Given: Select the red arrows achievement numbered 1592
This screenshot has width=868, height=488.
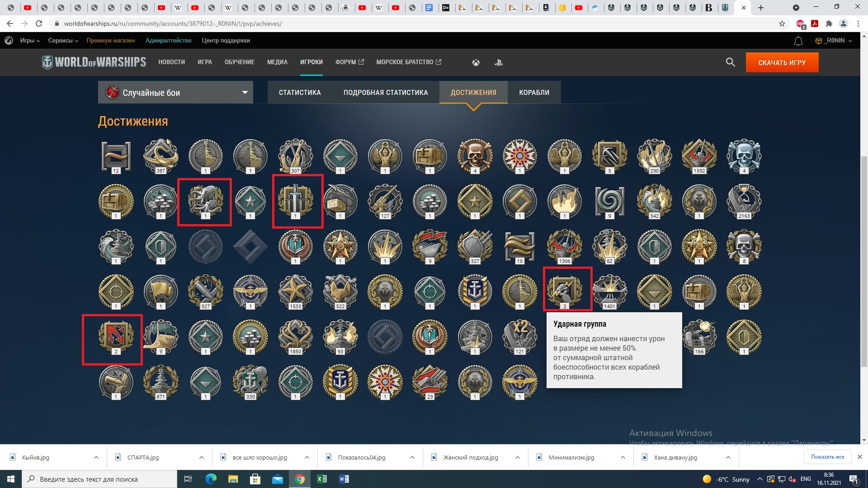Looking at the screenshot, I should 699,156.
